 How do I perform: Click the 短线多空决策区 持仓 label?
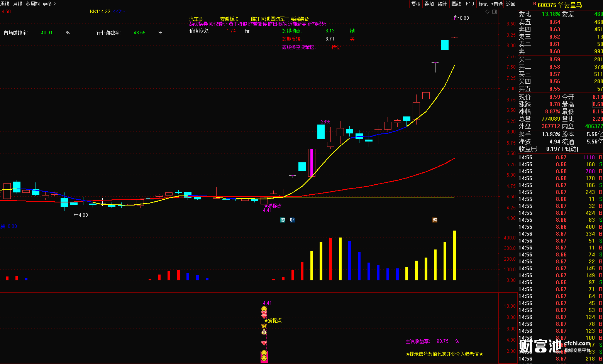[336, 47]
